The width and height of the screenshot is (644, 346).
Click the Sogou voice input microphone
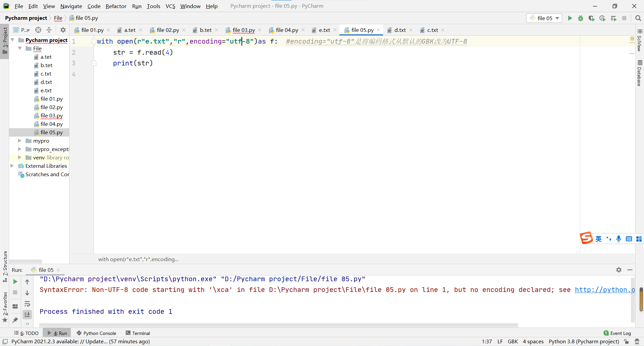pyautogui.click(x=619, y=239)
